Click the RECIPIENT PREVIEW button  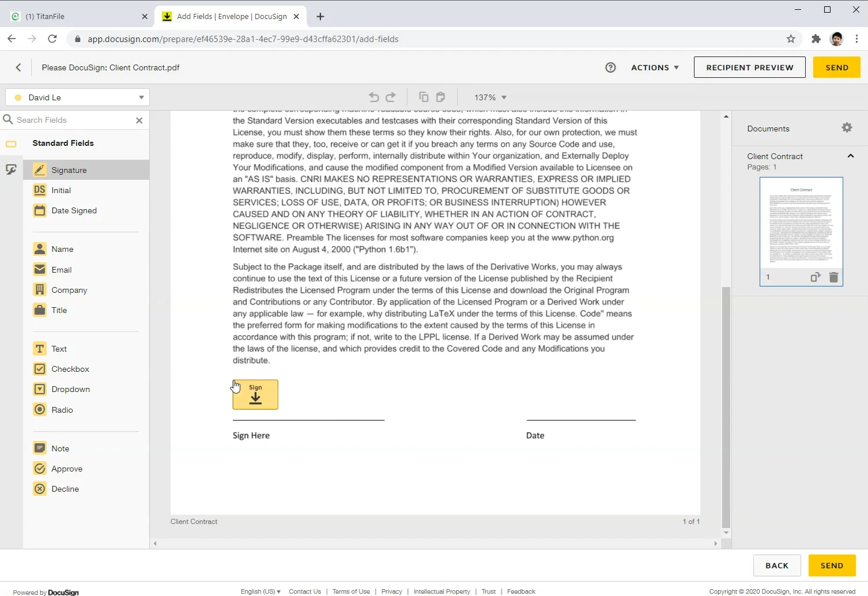[x=750, y=67]
